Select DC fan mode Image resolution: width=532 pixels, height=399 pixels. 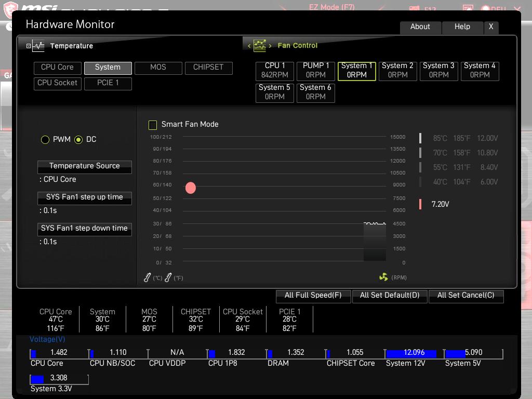(78, 139)
